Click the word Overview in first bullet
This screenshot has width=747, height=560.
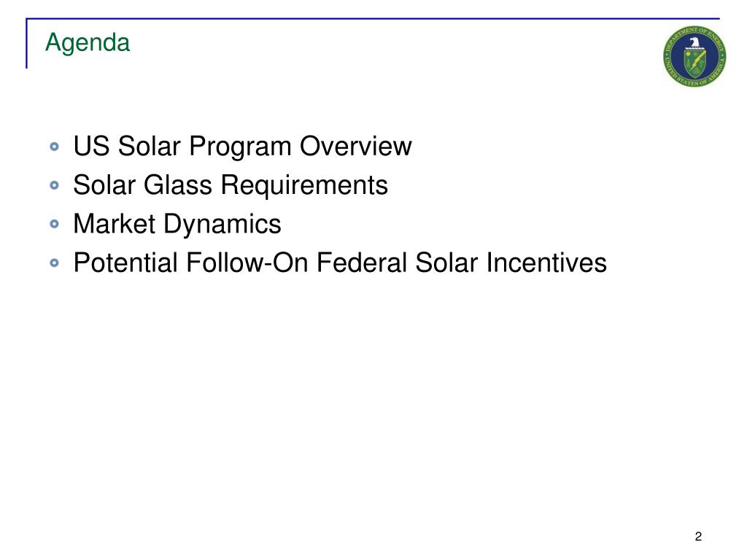point(355,146)
